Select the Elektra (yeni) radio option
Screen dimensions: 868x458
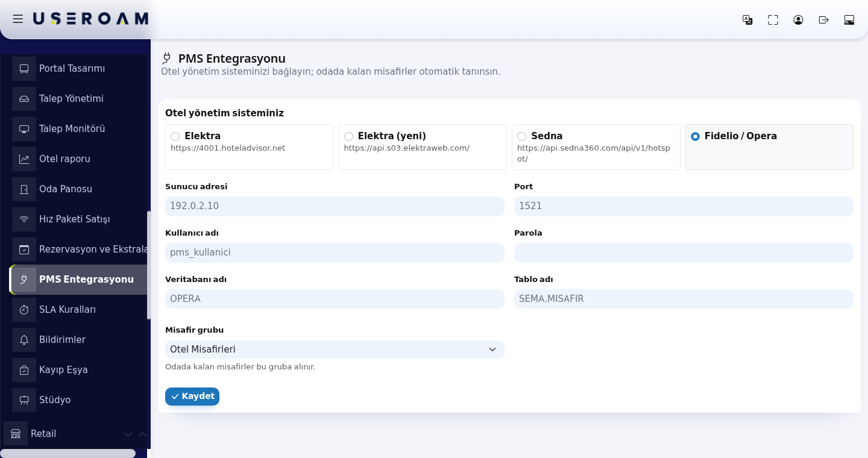click(348, 137)
